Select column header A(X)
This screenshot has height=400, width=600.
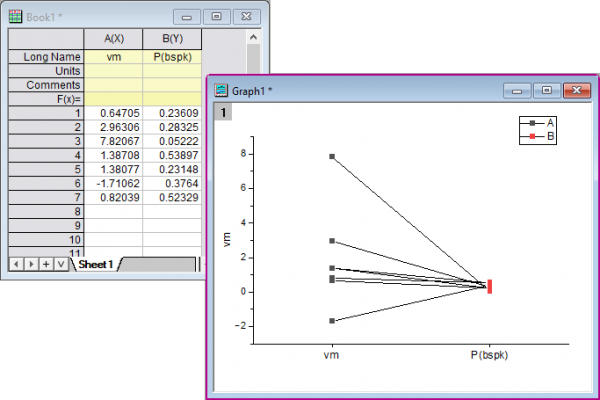[113, 39]
